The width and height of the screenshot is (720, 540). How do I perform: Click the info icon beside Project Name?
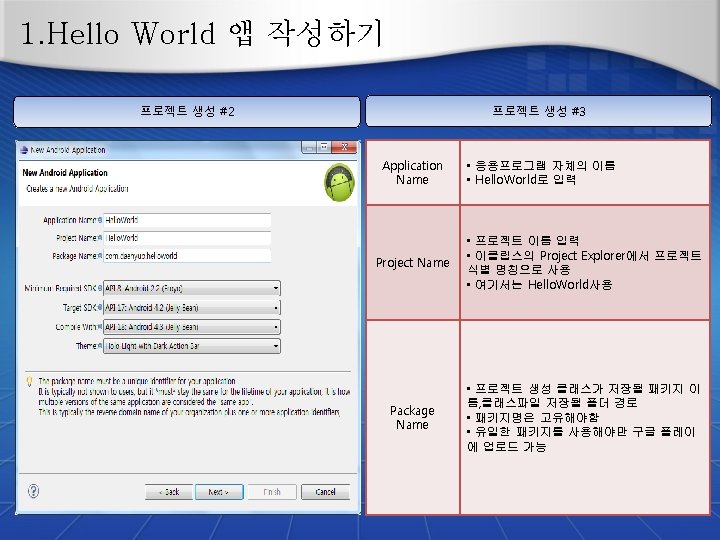100,238
